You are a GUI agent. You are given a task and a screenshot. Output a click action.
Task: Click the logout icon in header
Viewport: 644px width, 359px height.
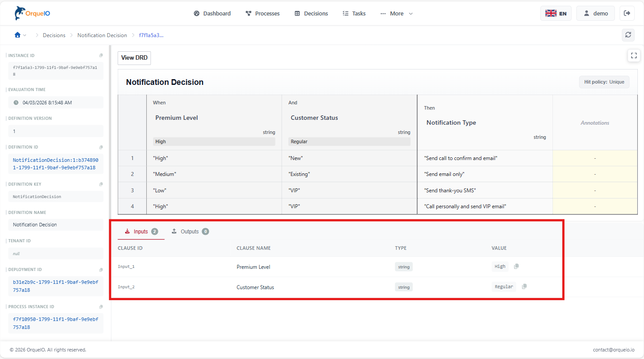tap(627, 13)
